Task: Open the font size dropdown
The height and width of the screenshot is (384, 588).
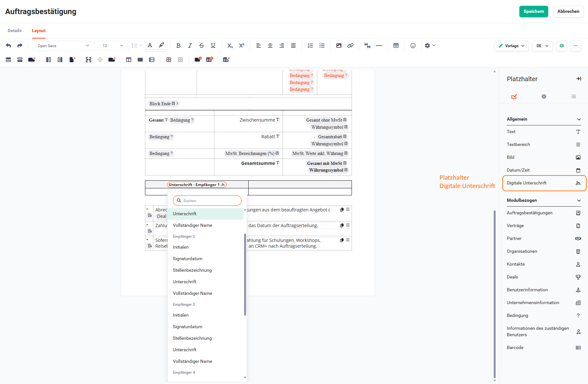Action: coord(113,46)
